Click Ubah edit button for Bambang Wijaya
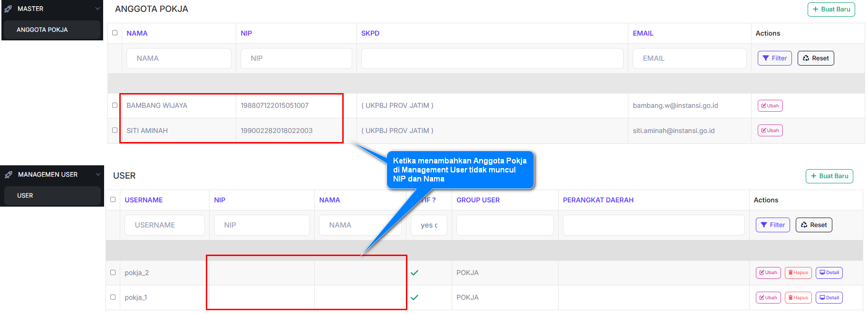Image resolution: width=868 pixels, height=314 pixels. tap(770, 106)
